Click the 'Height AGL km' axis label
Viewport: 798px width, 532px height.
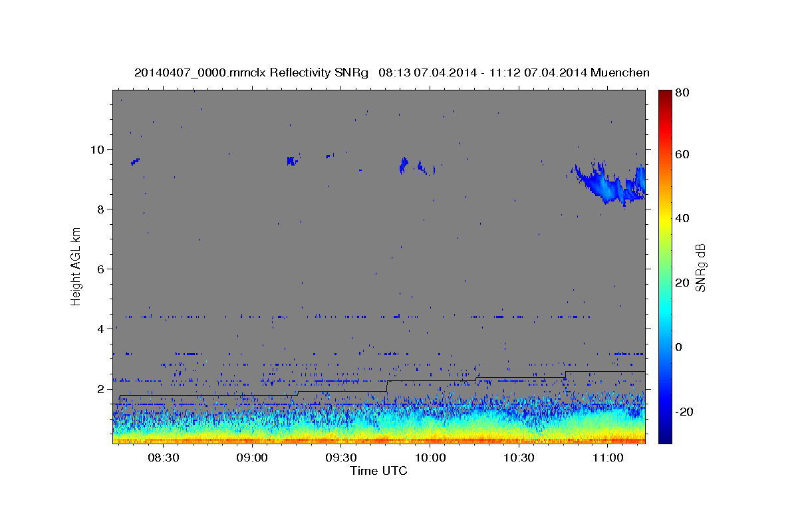(x=76, y=266)
